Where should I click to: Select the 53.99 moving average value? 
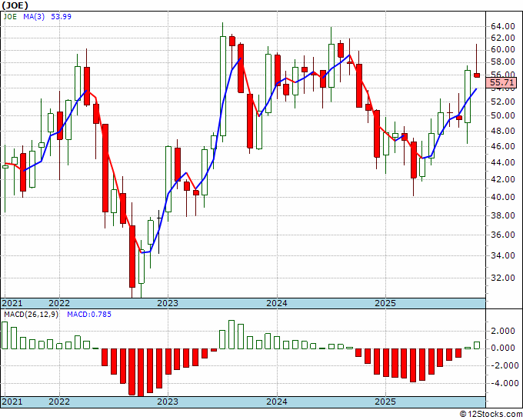61,16
